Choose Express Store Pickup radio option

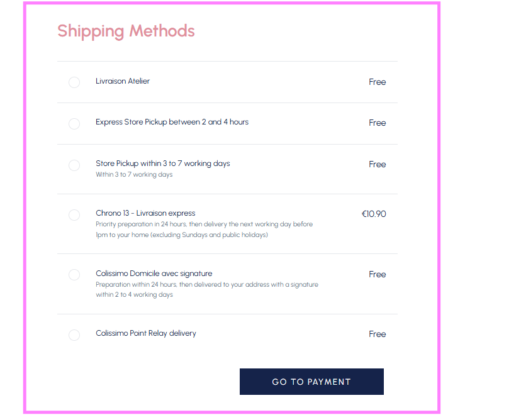point(74,124)
